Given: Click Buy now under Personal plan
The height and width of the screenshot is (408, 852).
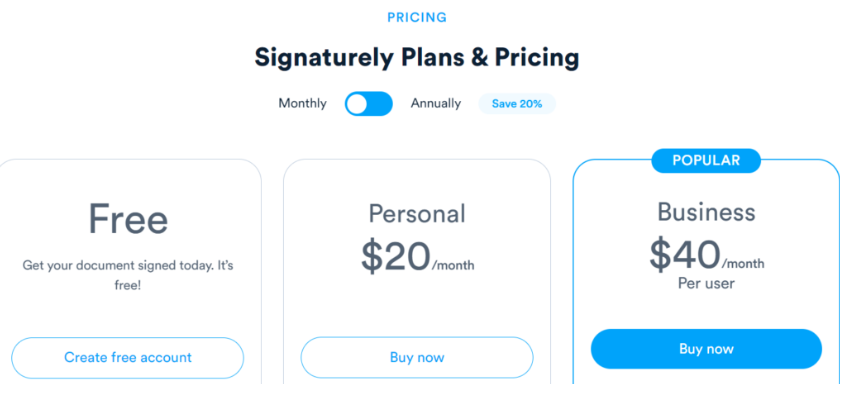Looking at the screenshot, I should pos(417,357).
